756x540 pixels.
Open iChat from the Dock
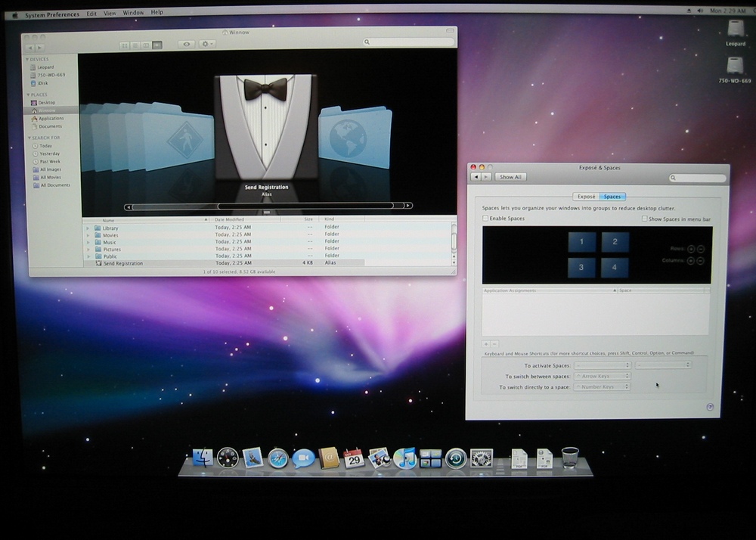(x=303, y=458)
